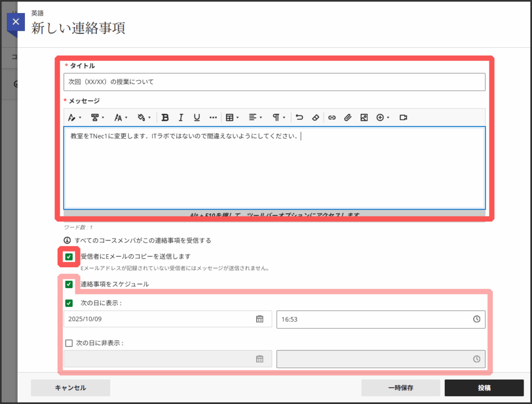532x404 pixels.
Task: Show more options via ellipsis menu
Action: [x=213, y=118]
